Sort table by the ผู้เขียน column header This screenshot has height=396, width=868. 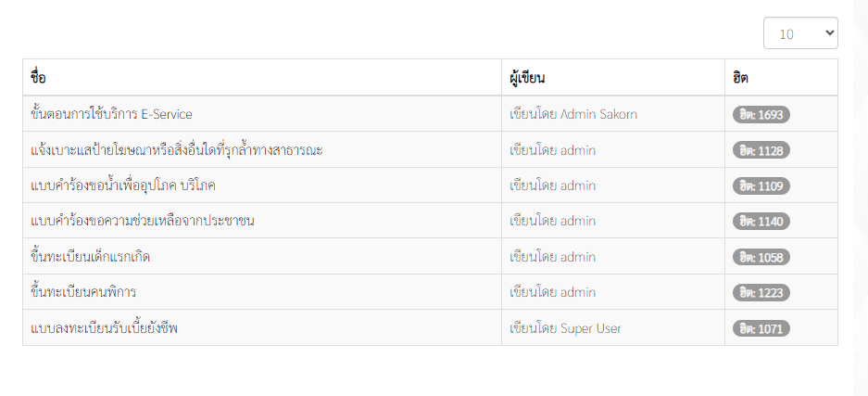pyautogui.click(x=527, y=78)
